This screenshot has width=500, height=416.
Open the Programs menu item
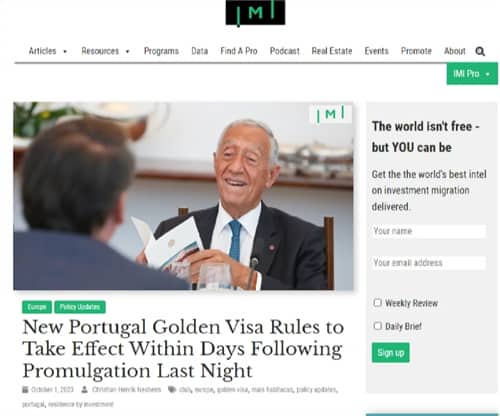(x=161, y=51)
